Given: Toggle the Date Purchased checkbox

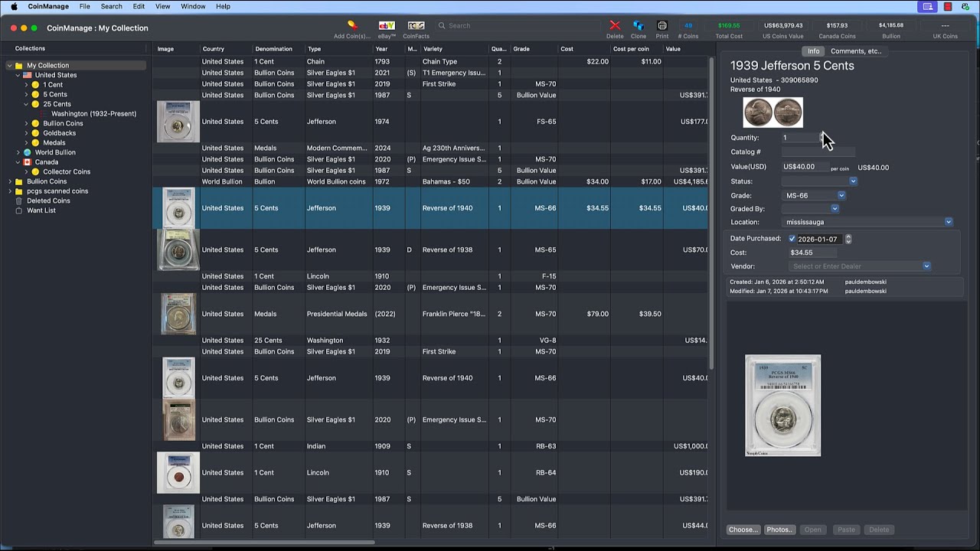Looking at the screenshot, I should 792,239.
